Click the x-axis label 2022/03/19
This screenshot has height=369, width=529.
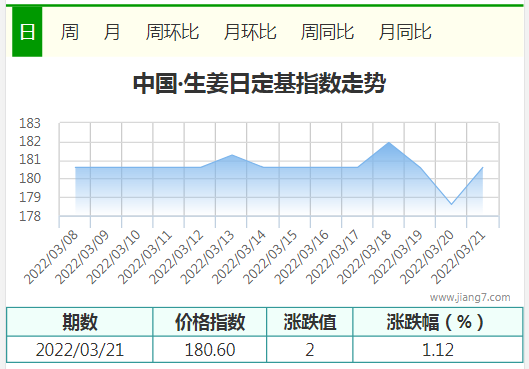point(395,257)
